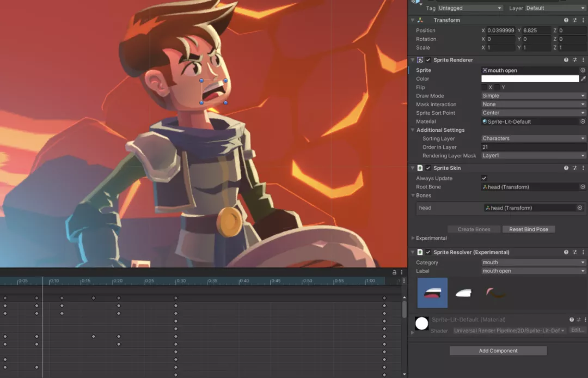The width and height of the screenshot is (588, 378).
Task: Open the Draw Mode dropdown
Action: click(x=532, y=95)
